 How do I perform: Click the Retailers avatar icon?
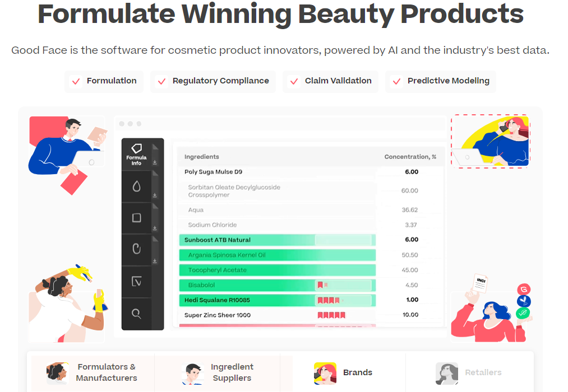[x=447, y=373]
